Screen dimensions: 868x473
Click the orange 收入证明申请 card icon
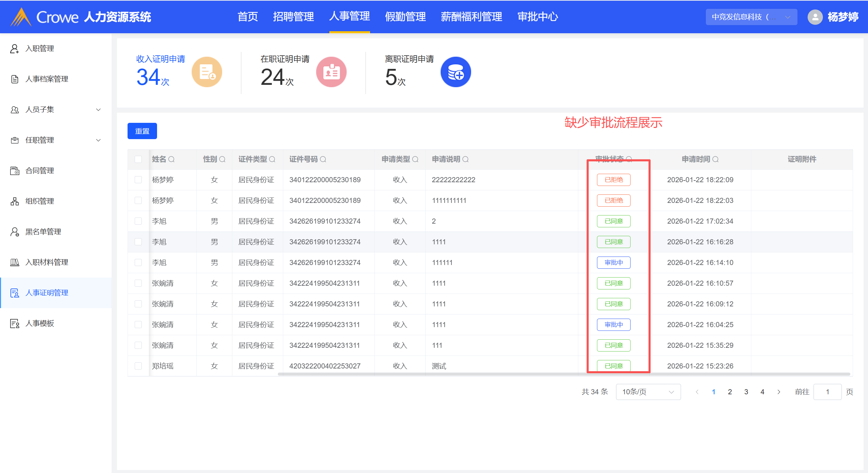click(207, 72)
